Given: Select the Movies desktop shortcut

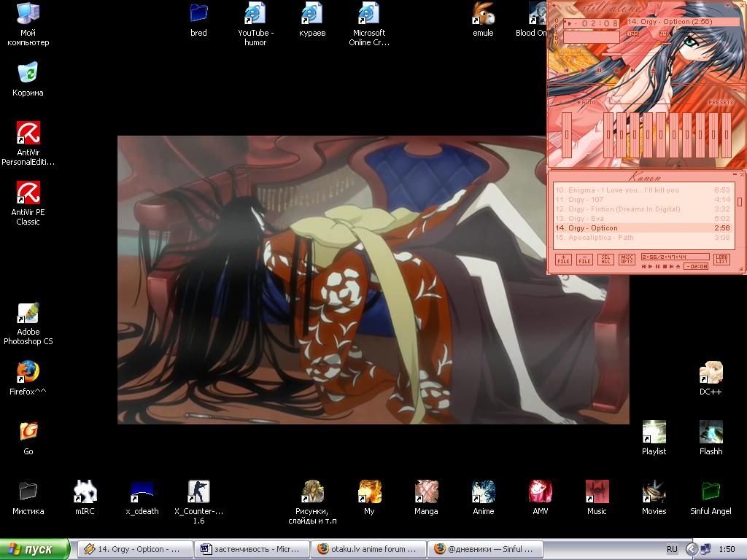Looking at the screenshot, I should click(654, 498).
